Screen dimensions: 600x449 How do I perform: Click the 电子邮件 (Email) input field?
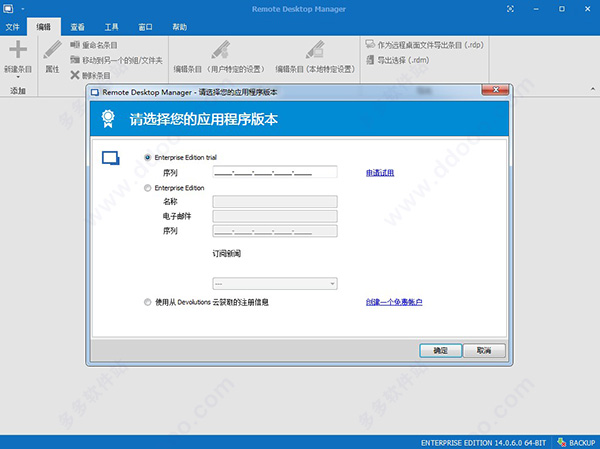pos(275,216)
